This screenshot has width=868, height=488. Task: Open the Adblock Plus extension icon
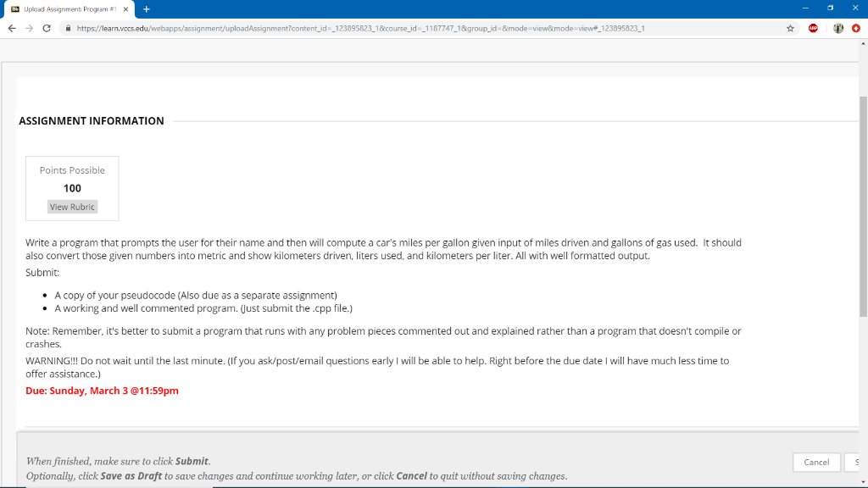[812, 27]
